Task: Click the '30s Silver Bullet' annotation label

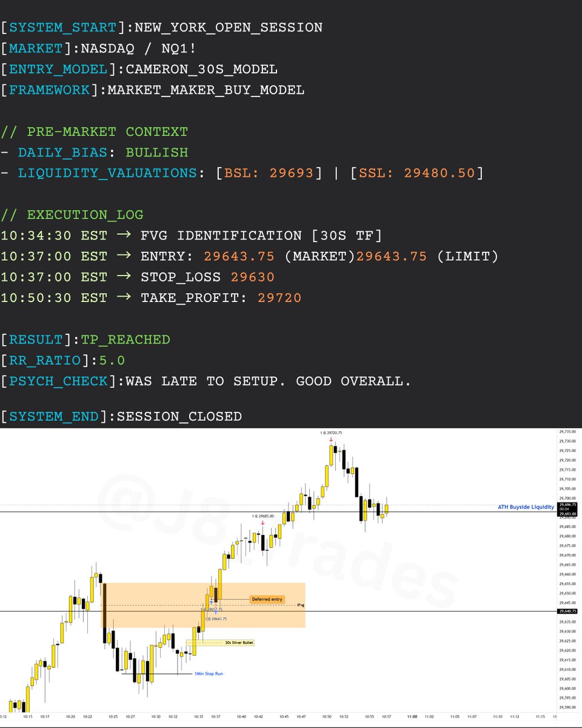Action: 238,642
